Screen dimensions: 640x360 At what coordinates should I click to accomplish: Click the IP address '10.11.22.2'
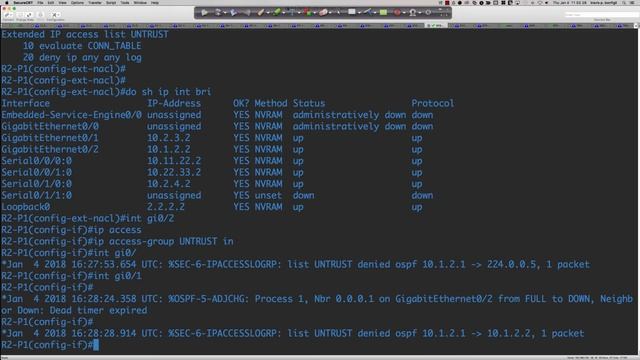[x=174, y=161]
